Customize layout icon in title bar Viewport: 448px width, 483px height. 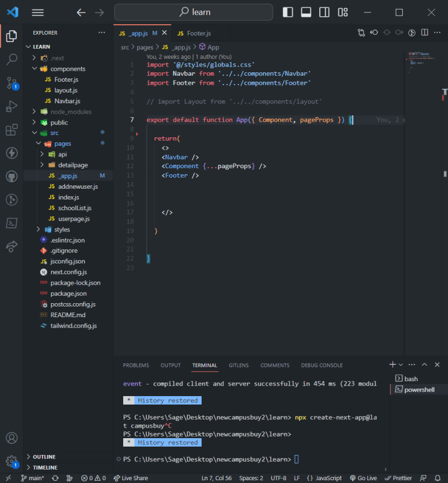pos(343,12)
